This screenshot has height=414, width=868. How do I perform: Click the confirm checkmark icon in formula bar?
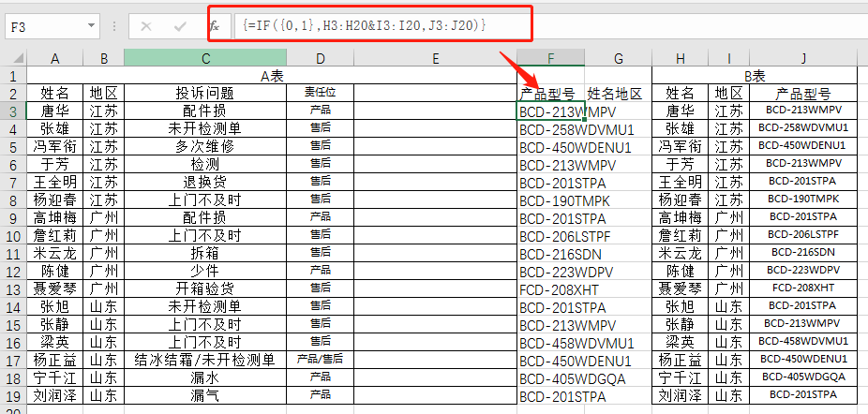point(180,26)
